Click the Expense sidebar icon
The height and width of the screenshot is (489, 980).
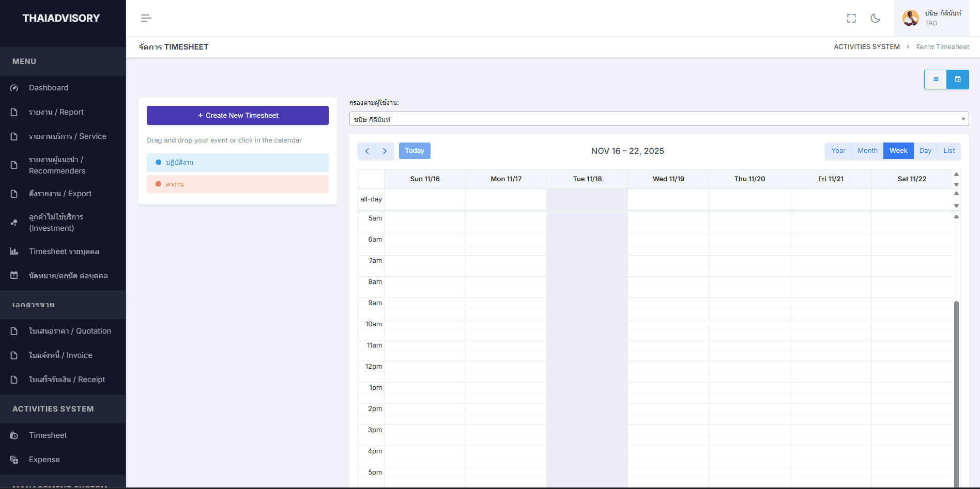[x=14, y=460]
